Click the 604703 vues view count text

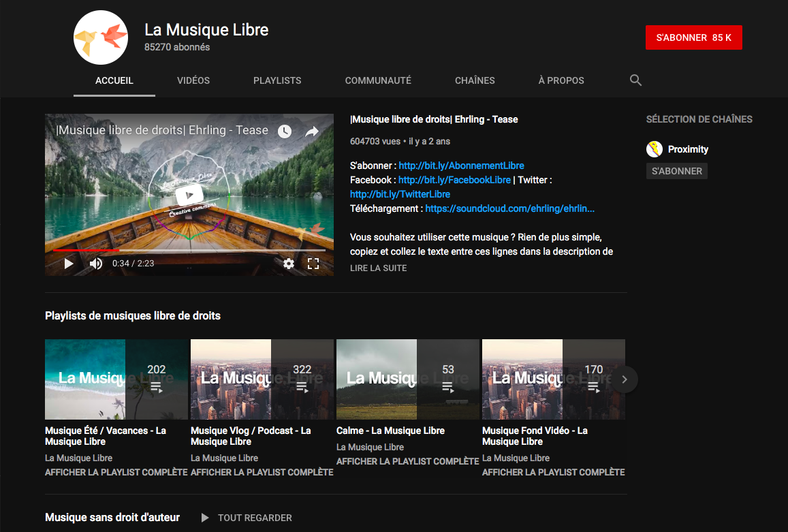375,141
